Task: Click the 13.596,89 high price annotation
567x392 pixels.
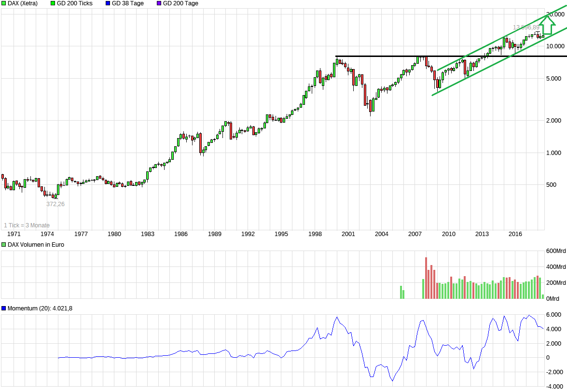Action: point(526,28)
